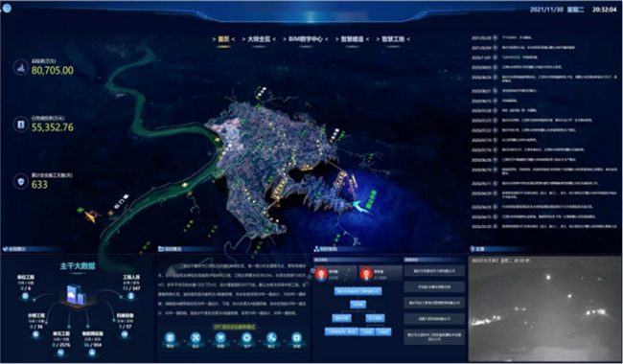This screenshot has width=623, height=364.
Task: Click the shield safety icon beside 633
Action: coord(21,181)
